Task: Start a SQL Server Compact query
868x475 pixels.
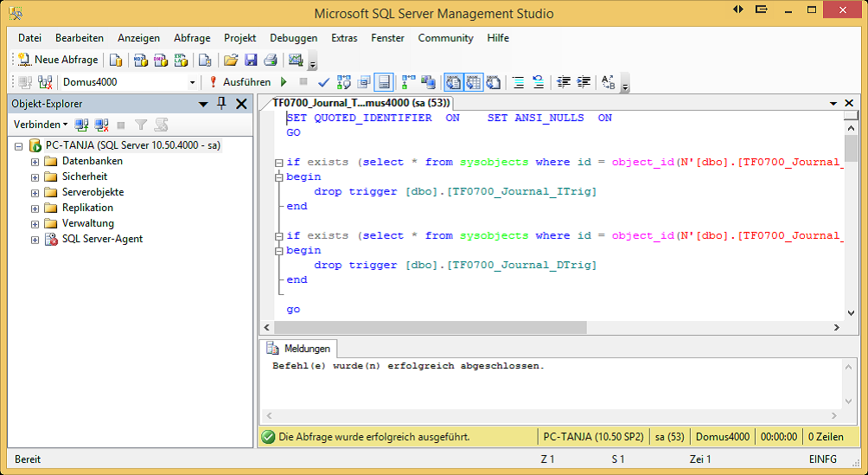Action: coord(206,60)
